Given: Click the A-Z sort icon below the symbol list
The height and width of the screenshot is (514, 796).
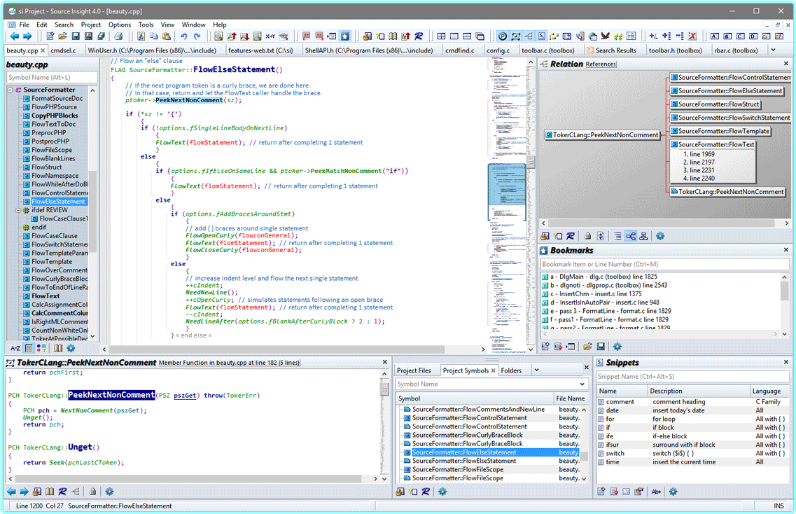Looking at the screenshot, I should point(14,347).
